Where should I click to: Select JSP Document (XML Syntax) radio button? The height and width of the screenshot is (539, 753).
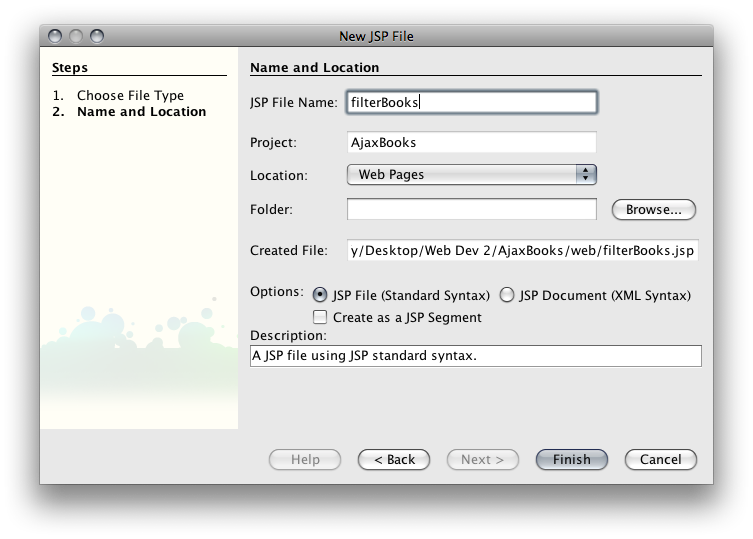coord(507,295)
